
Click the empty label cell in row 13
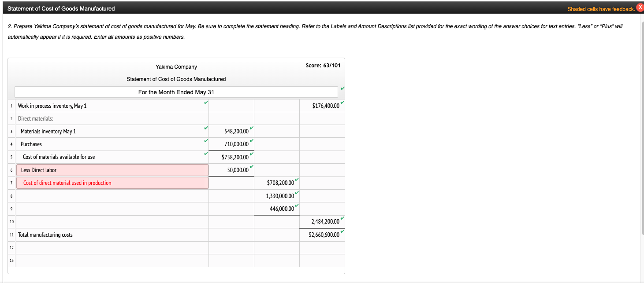[x=112, y=261]
